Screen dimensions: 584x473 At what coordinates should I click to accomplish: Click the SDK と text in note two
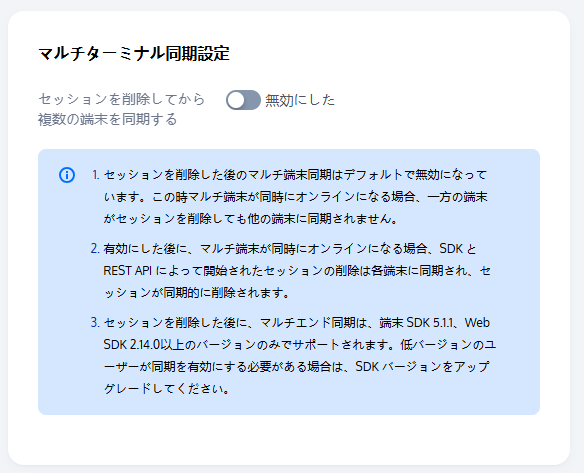(458, 248)
